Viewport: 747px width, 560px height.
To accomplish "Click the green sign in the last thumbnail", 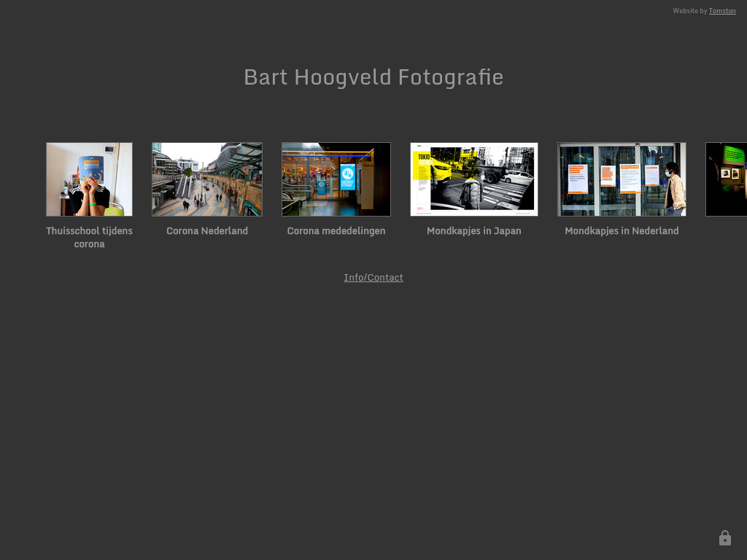I will [735, 155].
